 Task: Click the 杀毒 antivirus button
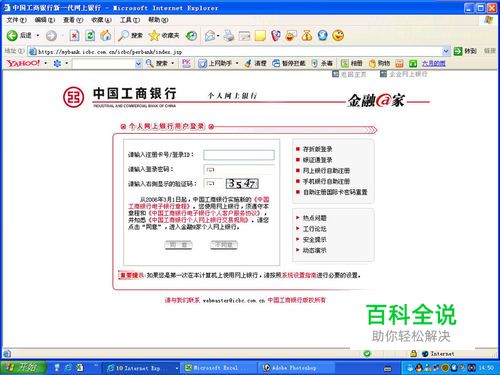click(322, 63)
